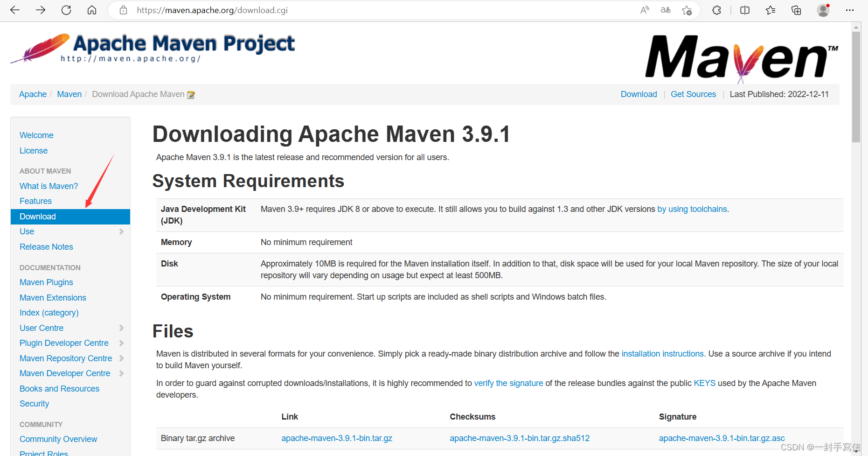This screenshot has height=456, width=868.
Task: Open the Use sidebar link
Action: click(27, 232)
